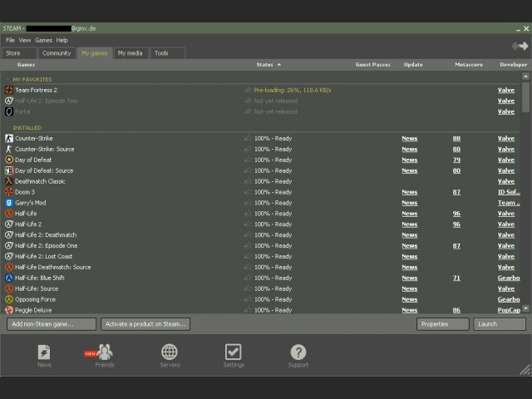Switch to the Tools tab
The width and height of the screenshot is (532, 399).
point(168,53)
